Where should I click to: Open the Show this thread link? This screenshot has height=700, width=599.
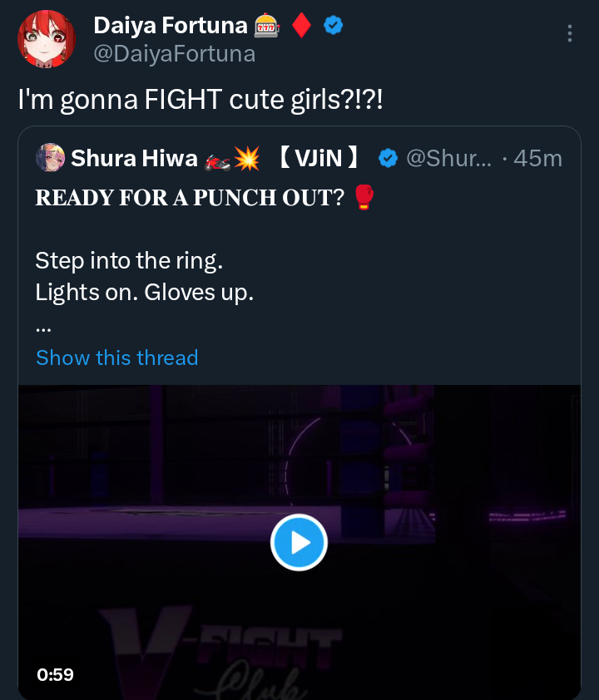[x=117, y=357]
